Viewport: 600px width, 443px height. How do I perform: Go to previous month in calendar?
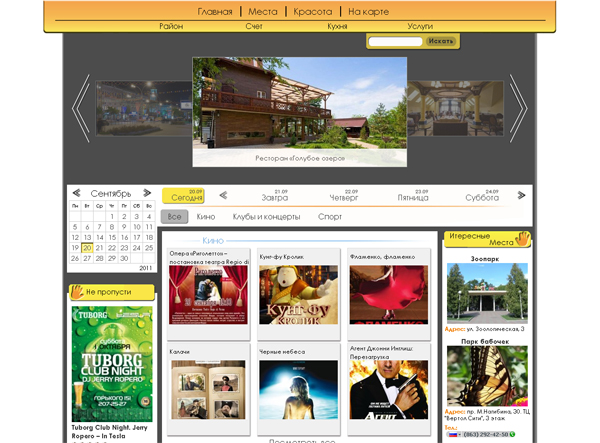(x=77, y=193)
